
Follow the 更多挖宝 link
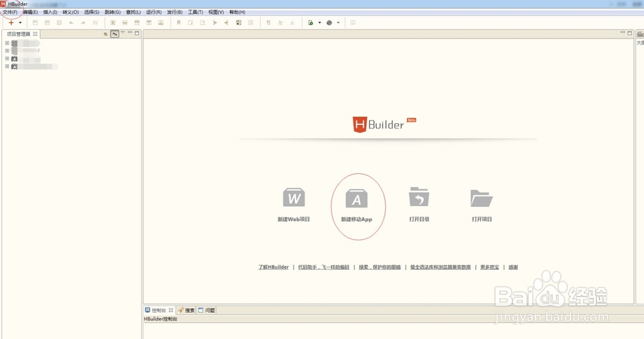click(x=489, y=267)
